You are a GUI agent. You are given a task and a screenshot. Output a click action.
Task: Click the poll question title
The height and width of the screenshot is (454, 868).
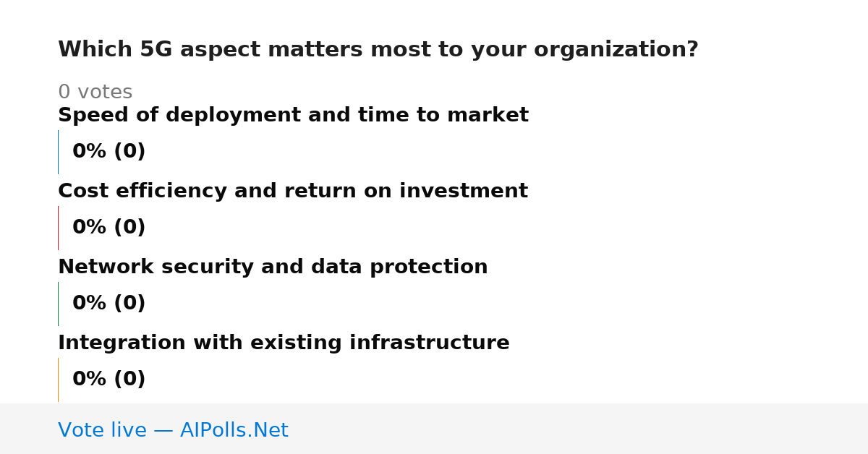(x=378, y=50)
